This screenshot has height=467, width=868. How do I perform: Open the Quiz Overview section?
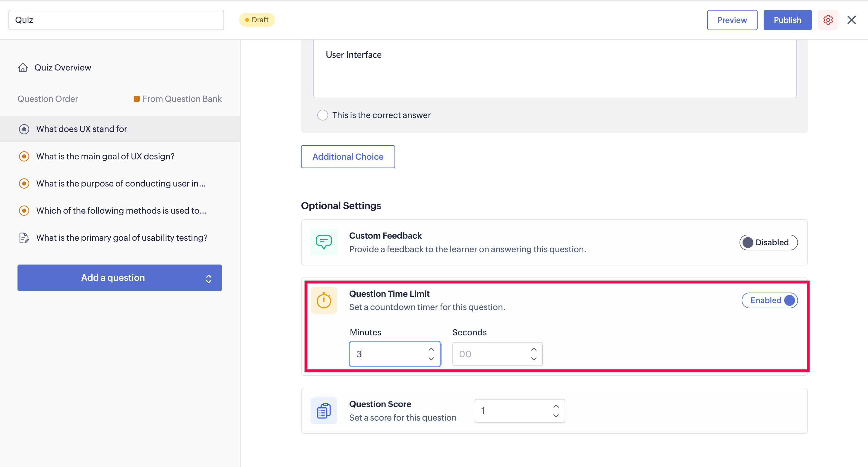[x=63, y=67]
